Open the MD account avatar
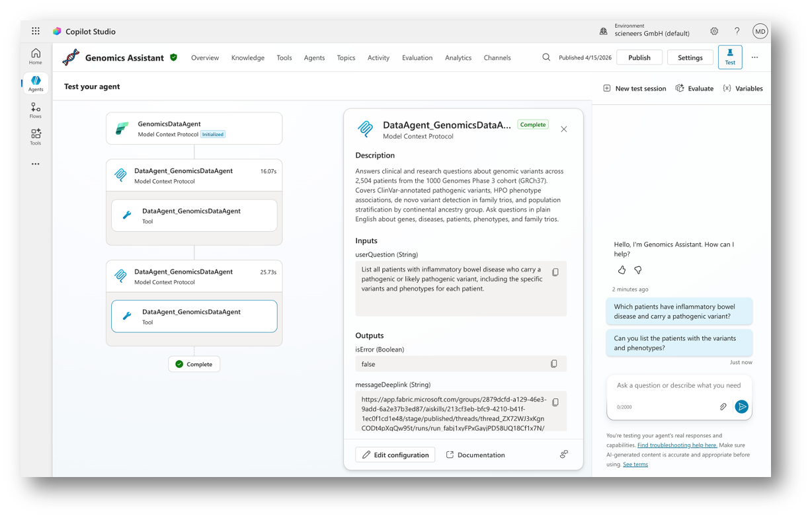812x518 pixels. [760, 31]
